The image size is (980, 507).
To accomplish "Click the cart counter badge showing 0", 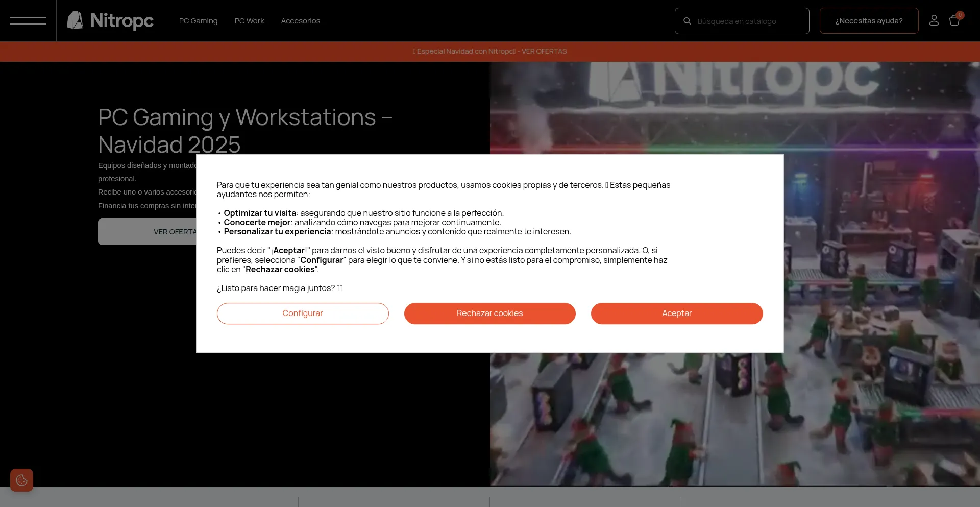I will [x=960, y=15].
